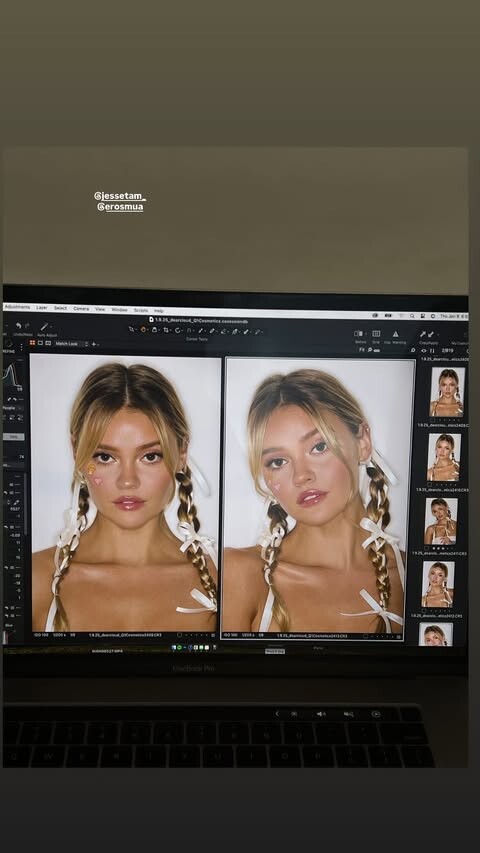Select the third browser thumbnail ending 2411.CR3

tap(440, 521)
